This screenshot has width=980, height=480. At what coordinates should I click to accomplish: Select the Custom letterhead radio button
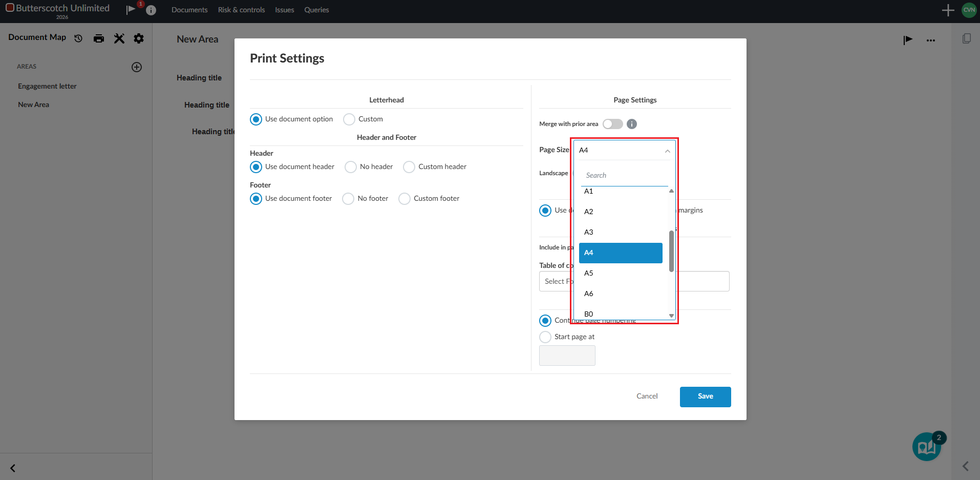(x=349, y=119)
